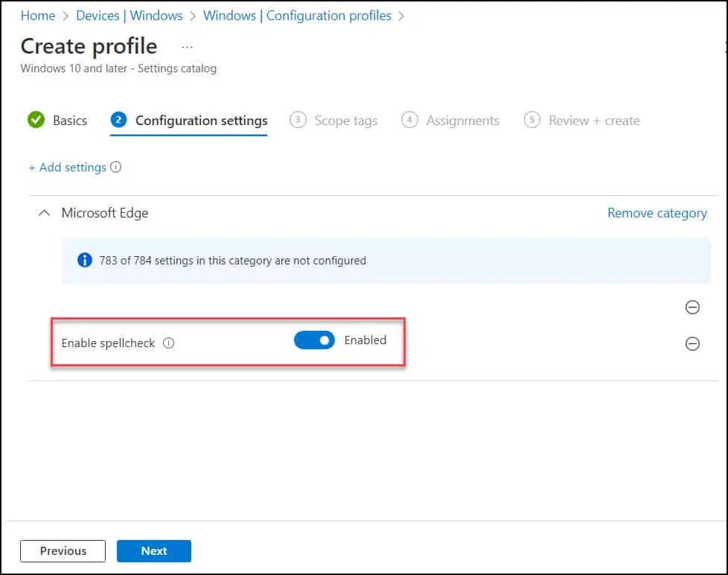
Task: Collapse the Microsoft Edge category
Action: point(44,213)
